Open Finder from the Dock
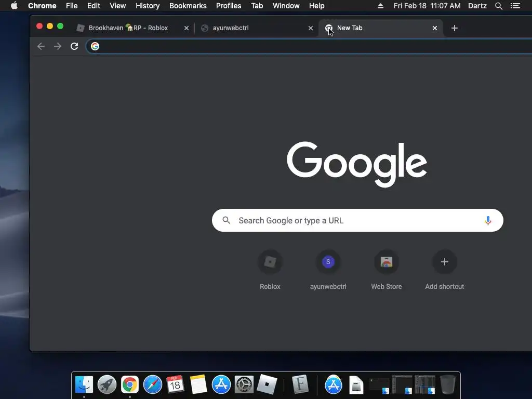 (x=84, y=384)
